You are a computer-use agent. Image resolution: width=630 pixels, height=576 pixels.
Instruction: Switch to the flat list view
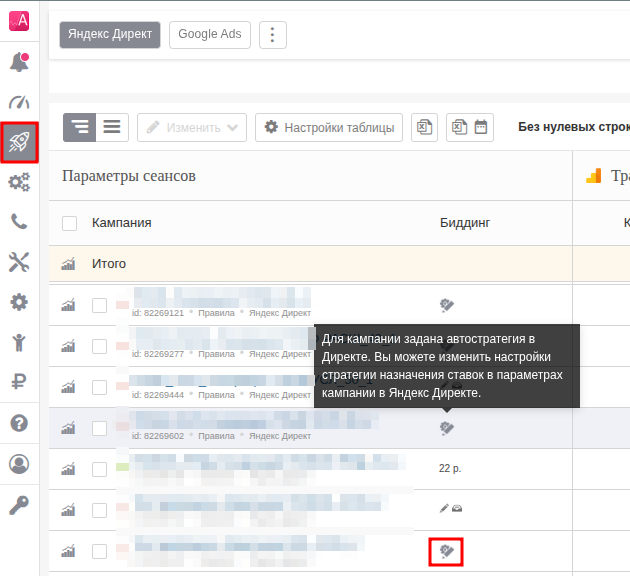(112, 127)
